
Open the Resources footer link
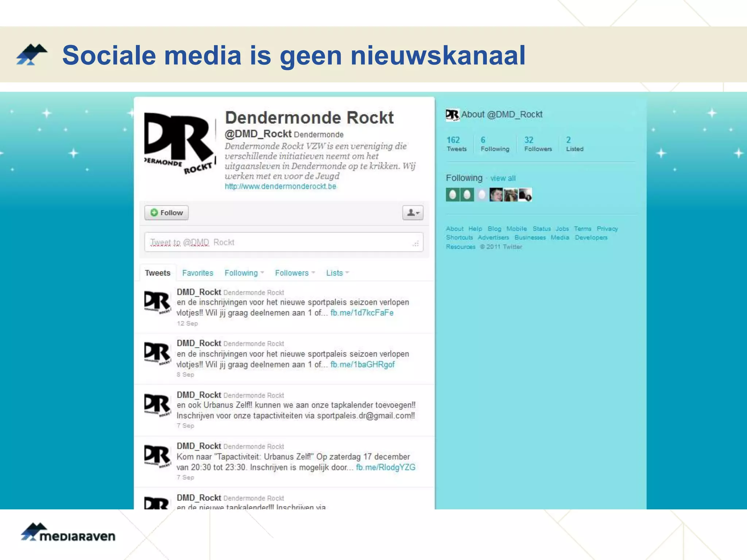(461, 247)
